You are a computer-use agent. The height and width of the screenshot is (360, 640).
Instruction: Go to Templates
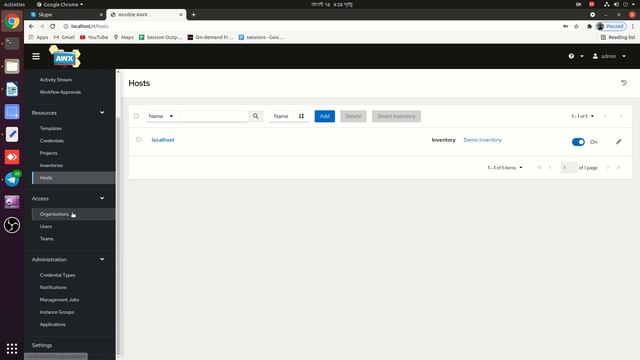[x=51, y=129]
